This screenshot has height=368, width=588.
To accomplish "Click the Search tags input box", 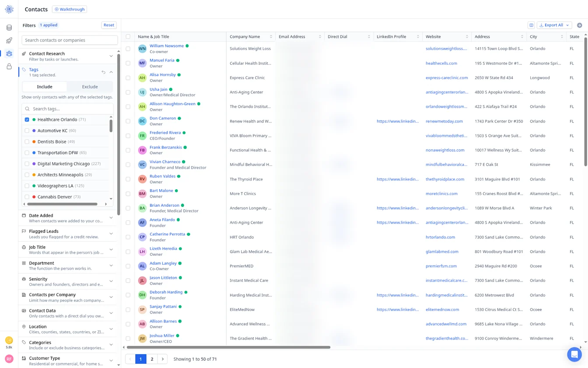I will point(67,109).
